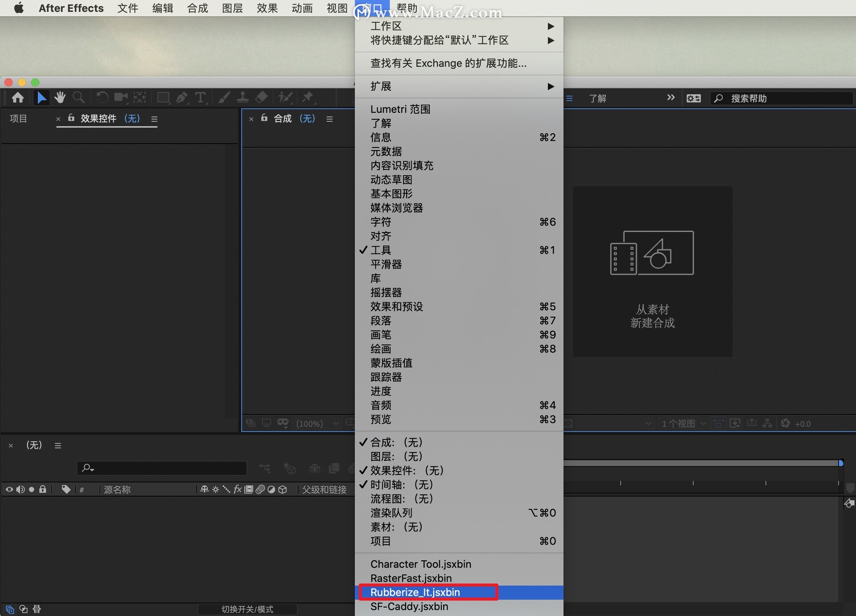
Task: Select the Puppet Pin tool
Action: [x=308, y=98]
